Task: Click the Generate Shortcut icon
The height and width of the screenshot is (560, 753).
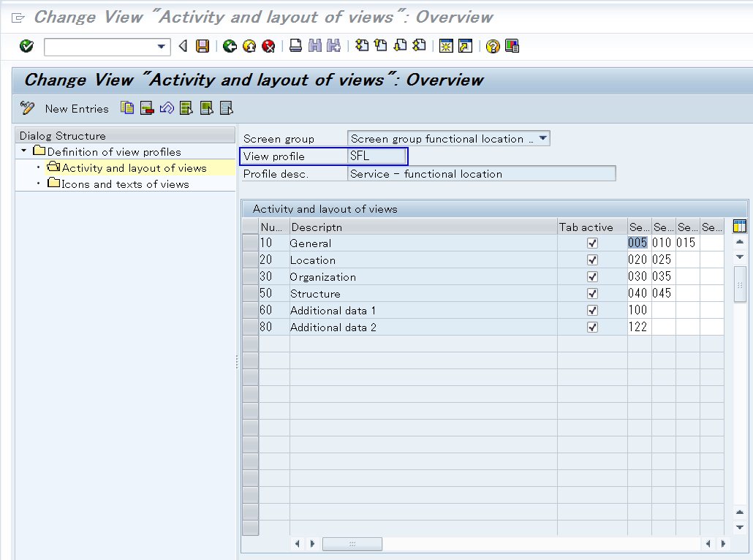Action: coord(466,46)
